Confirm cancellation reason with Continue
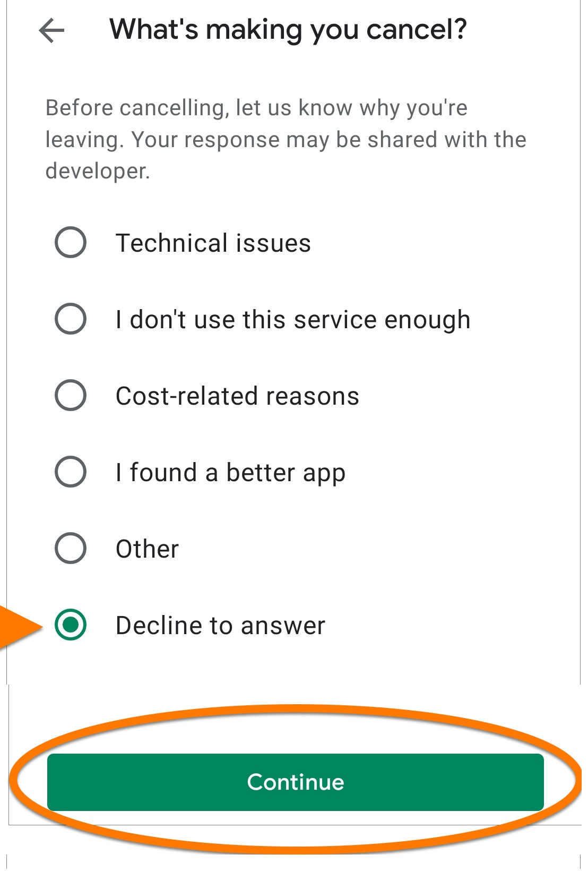The height and width of the screenshot is (871, 588). (294, 782)
